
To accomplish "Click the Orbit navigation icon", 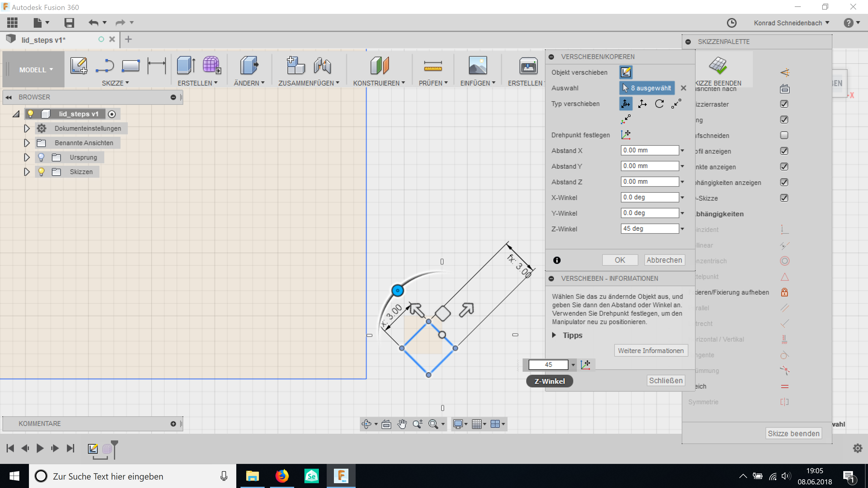I will (x=366, y=424).
